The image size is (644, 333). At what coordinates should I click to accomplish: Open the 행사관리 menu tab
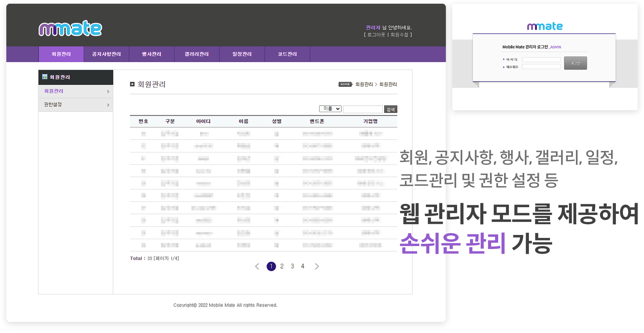coord(151,54)
